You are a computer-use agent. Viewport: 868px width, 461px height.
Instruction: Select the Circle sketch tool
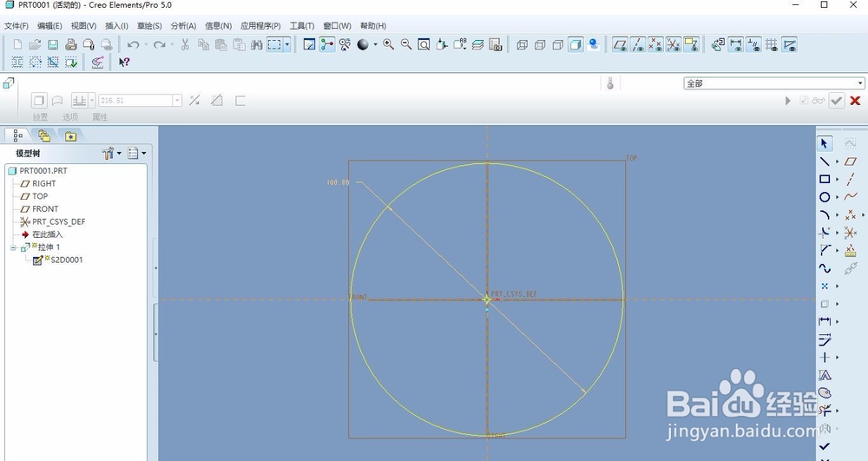coord(825,197)
